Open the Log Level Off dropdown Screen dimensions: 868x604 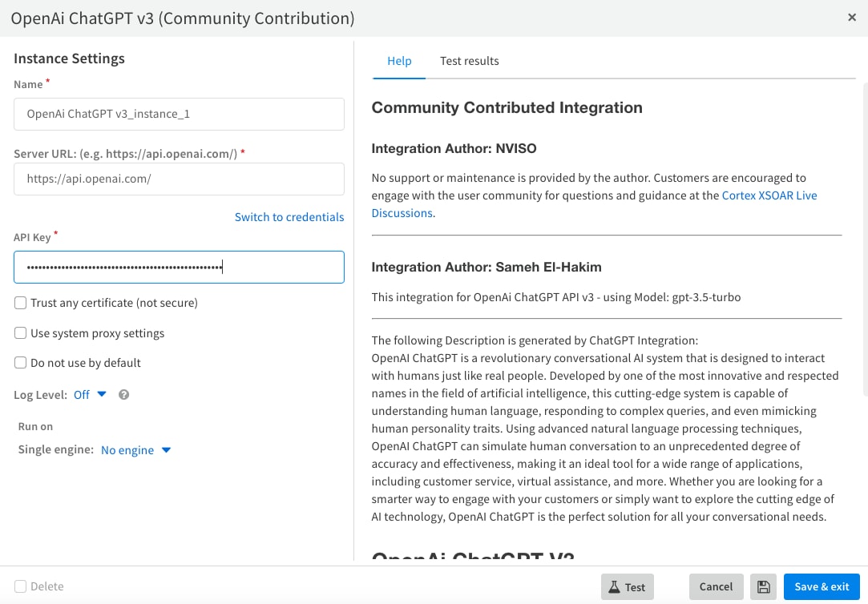pyautogui.click(x=90, y=395)
